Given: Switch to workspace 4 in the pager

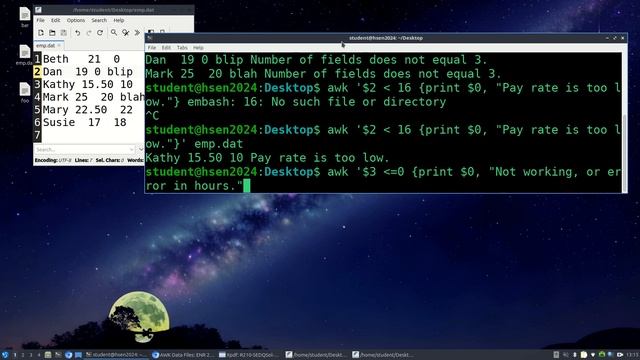Looking at the screenshot, I should (x=39, y=355).
